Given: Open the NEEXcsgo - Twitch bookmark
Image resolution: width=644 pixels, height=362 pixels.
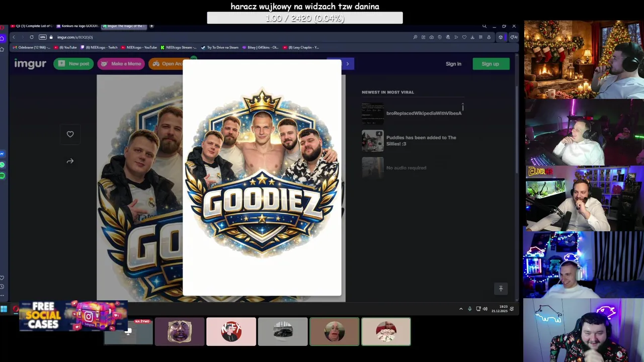Looking at the screenshot, I should click(x=99, y=47).
